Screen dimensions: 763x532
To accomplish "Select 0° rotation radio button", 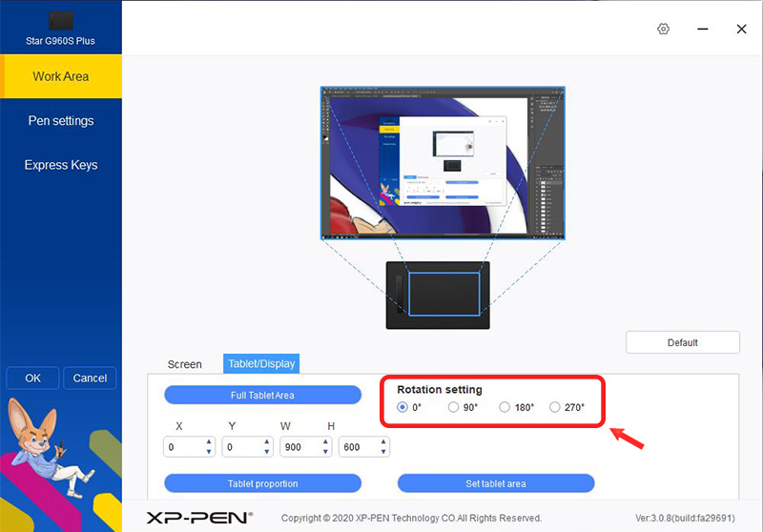I will (x=402, y=407).
